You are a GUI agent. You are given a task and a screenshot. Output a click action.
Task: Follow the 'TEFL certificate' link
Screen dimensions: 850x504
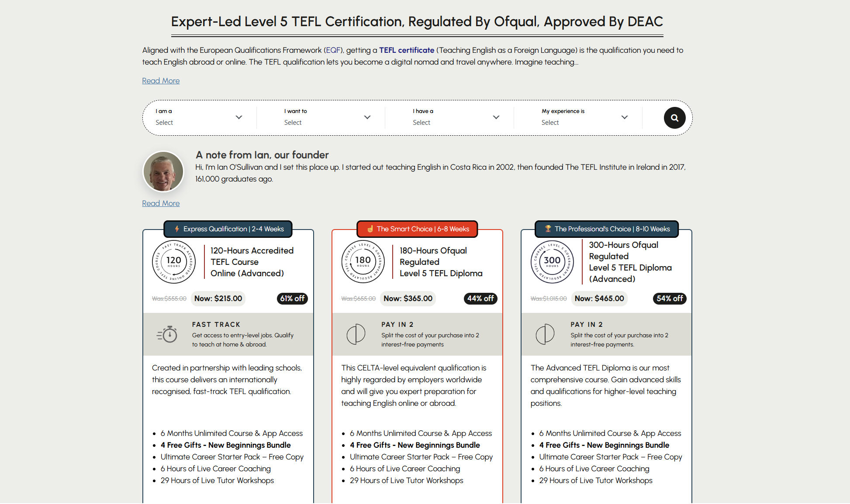pos(407,50)
